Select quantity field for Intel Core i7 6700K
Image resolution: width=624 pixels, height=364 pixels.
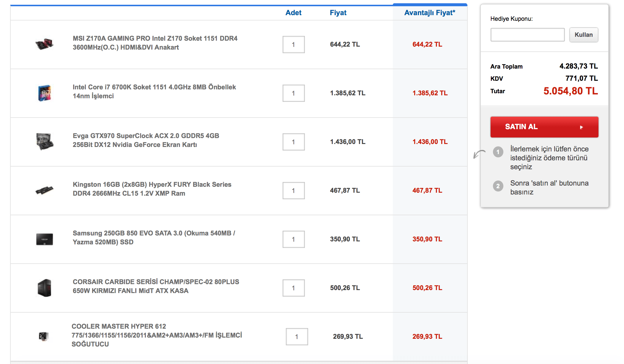pyautogui.click(x=293, y=93)
